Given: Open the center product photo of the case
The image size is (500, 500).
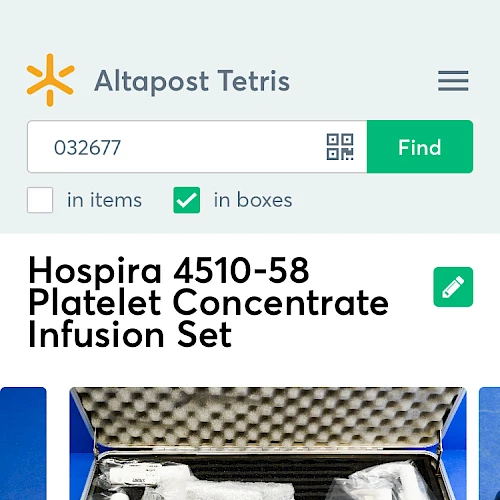Looking at the screenshot, I should (x=268, y=443).
